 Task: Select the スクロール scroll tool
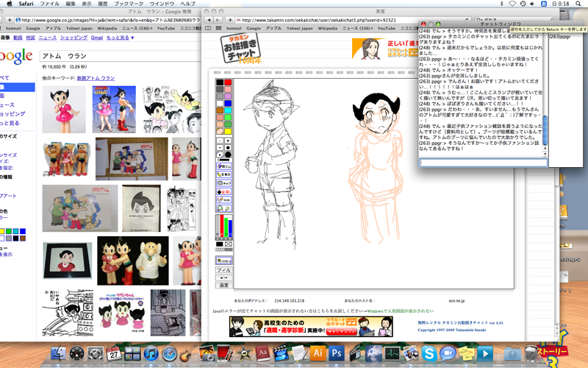[x=224, y=261]
